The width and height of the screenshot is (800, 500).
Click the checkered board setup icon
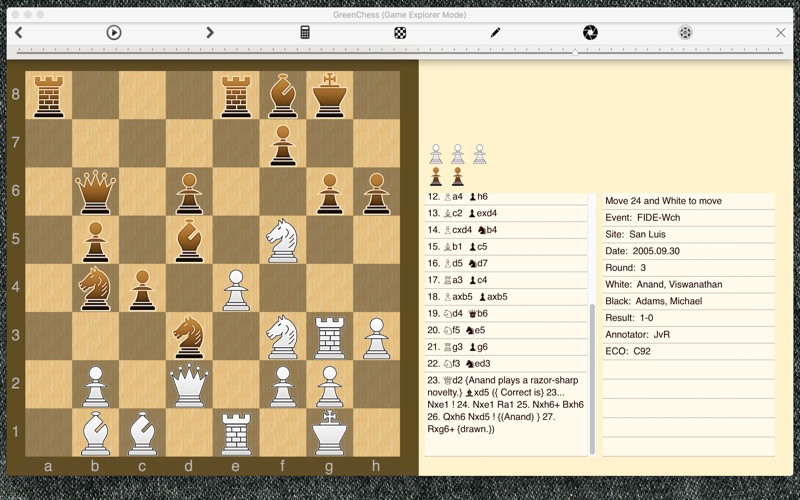tap(401, 33)
